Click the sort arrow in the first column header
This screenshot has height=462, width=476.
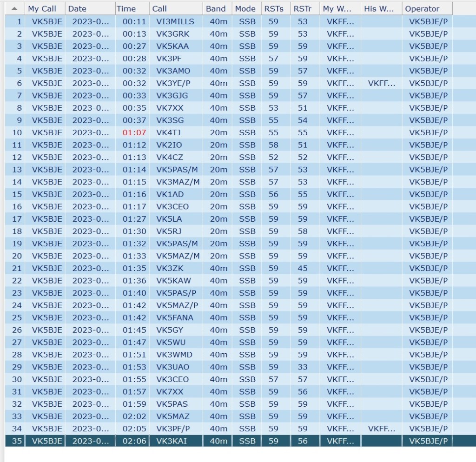pos(14,8)
